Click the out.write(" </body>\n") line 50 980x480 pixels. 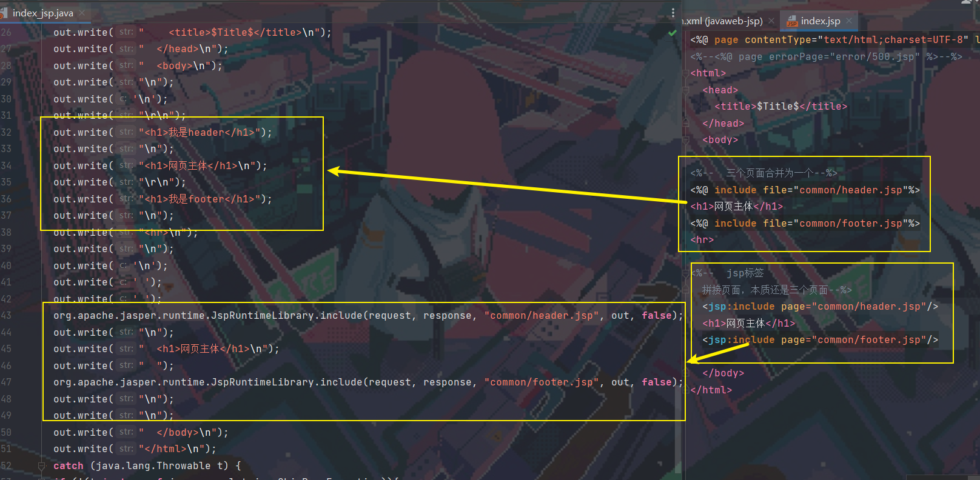point(141,433)
